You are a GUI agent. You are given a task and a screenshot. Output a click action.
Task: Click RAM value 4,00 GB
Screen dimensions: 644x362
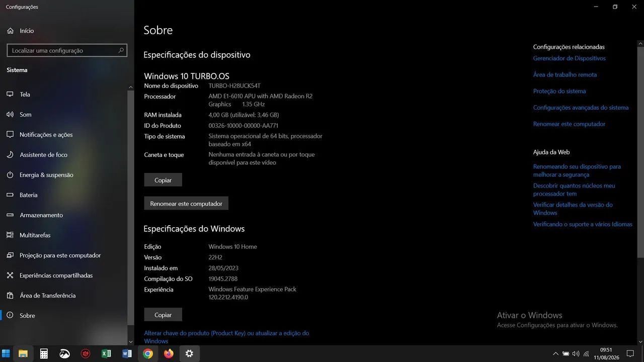(244, 115)
